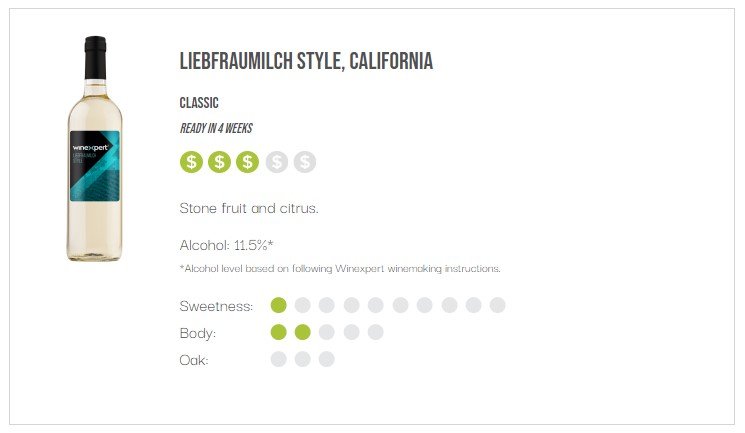745x433 pixels.
Task: Click the third green dollar price icon
Action: (248, 162)
